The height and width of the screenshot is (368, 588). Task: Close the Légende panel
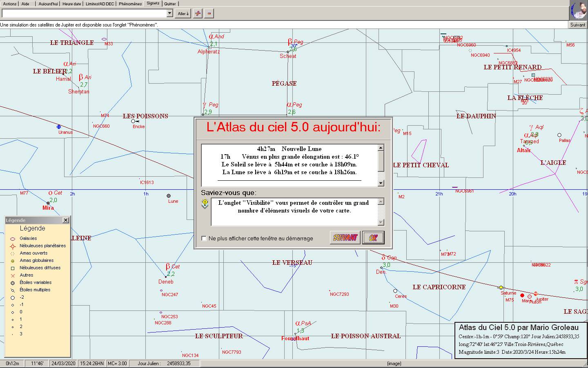click(x=66, y=220)
